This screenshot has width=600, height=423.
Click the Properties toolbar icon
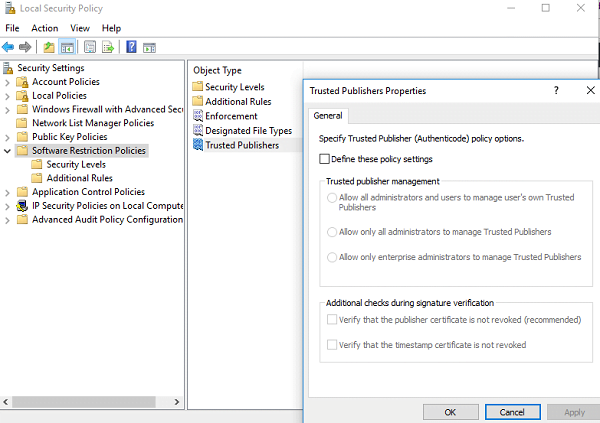[x=90, y=47]
